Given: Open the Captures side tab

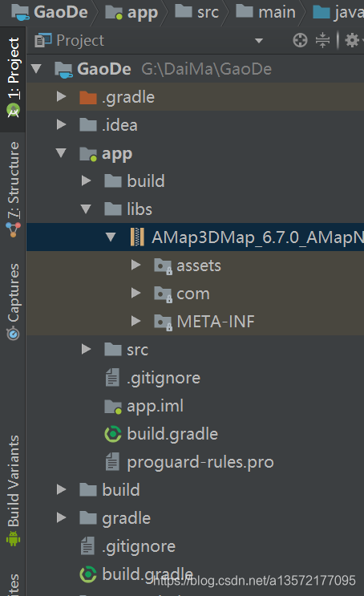Looking at the screenshot, I should pyautogui.click(x=13, y=301).
